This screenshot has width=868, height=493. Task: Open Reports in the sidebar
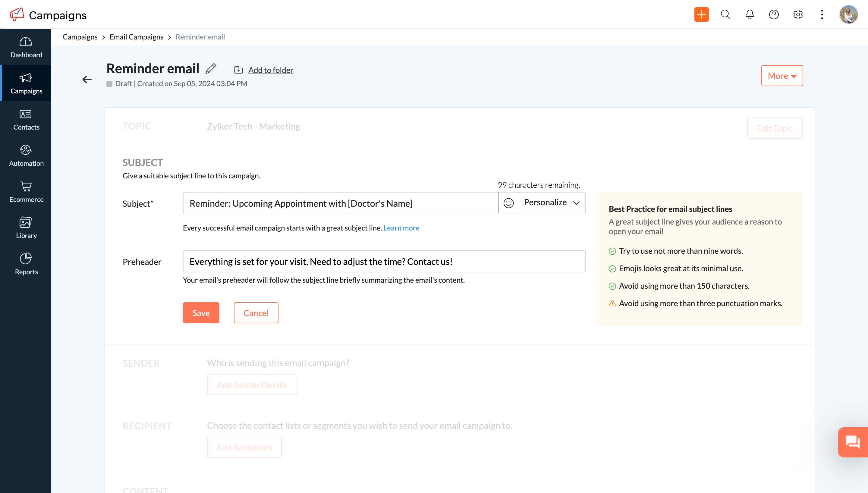[x=26, y=264]
